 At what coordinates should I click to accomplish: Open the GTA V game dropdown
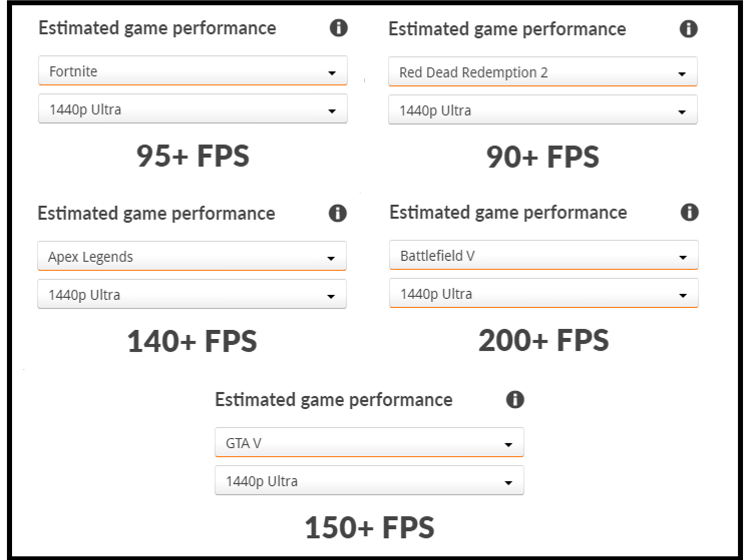(x=369, y=442)
